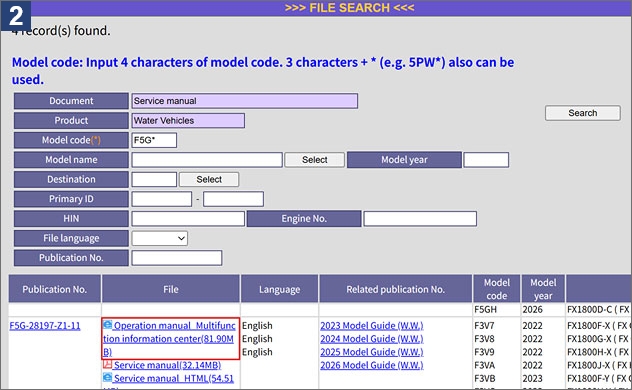The width and height of the screenshot is (632, 390).
Task: Open the File language dropdown
Action: point(160,238)
